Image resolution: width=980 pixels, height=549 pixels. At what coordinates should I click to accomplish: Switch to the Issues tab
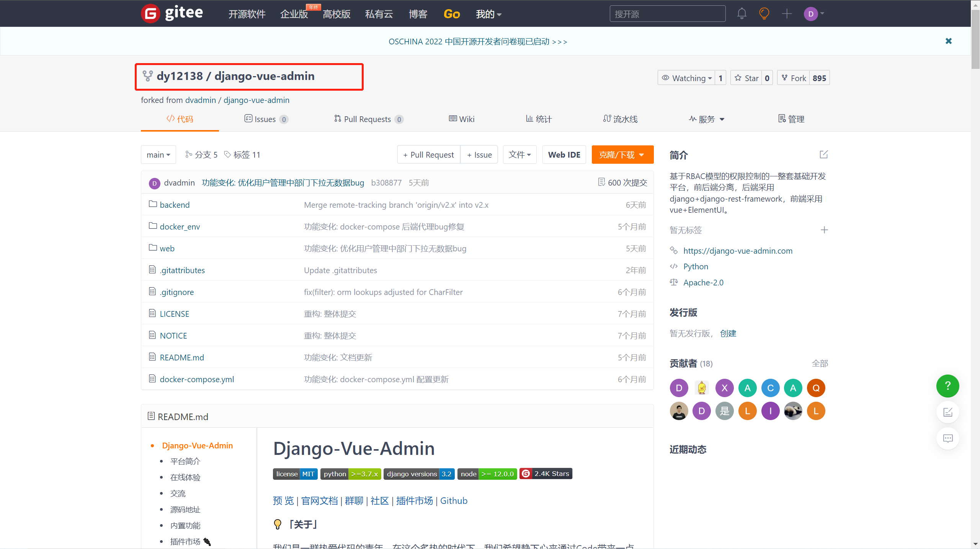266,119
